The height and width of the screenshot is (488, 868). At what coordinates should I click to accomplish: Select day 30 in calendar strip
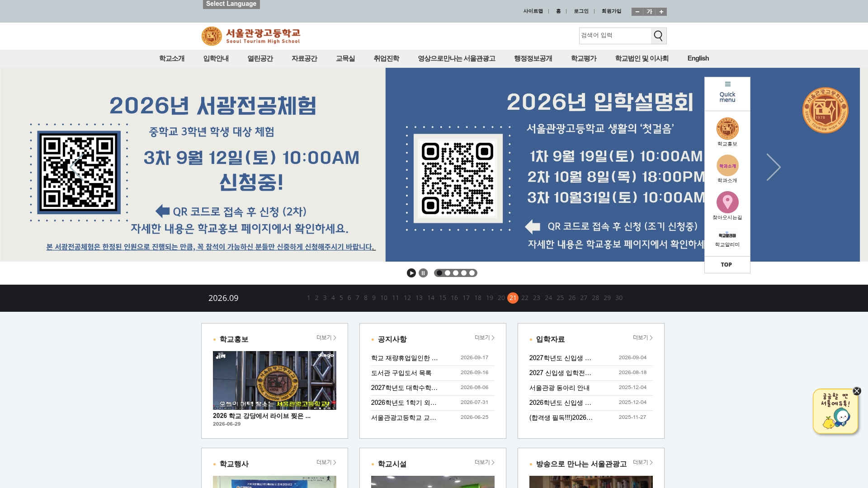click(619, 298)
